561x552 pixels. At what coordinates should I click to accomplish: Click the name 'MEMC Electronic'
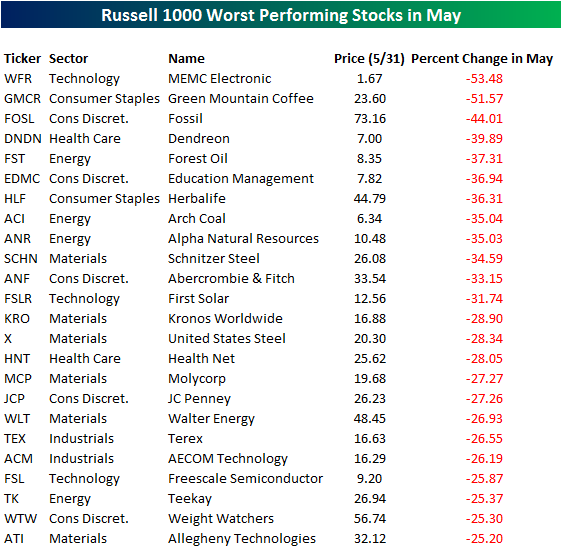pyautogui.click(x=220, y=79)
